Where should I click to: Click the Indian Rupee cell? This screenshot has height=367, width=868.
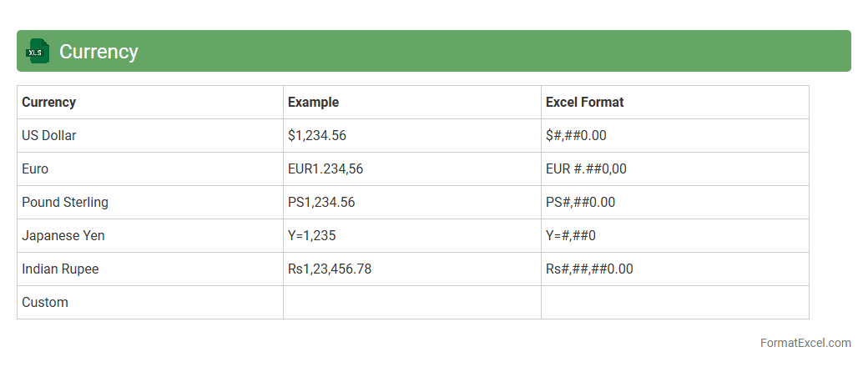coord(60,269)
